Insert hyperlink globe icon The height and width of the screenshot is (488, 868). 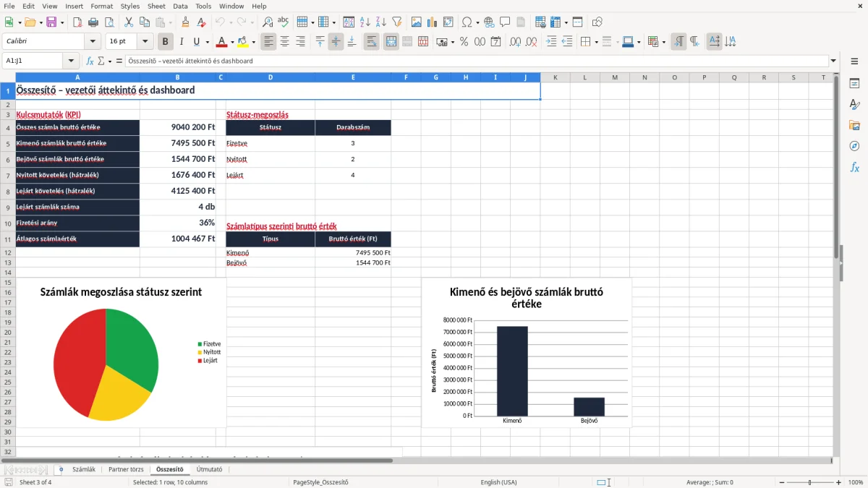(489, 22)
